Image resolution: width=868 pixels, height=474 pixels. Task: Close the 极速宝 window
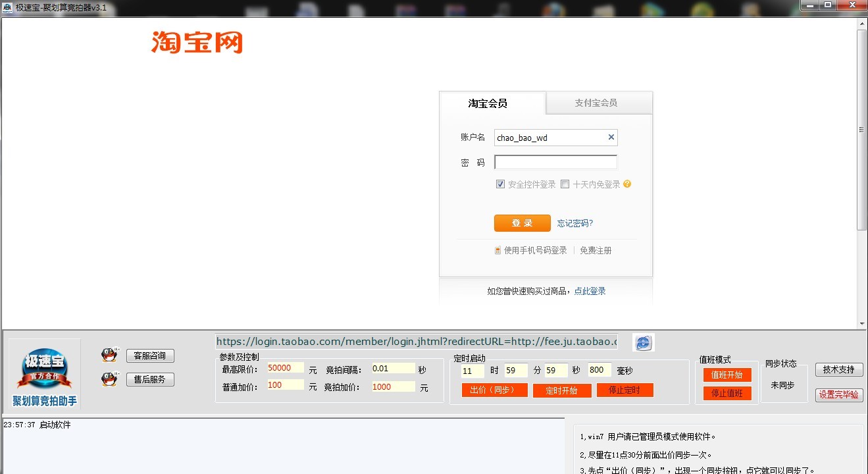click(x=851, y=5)
